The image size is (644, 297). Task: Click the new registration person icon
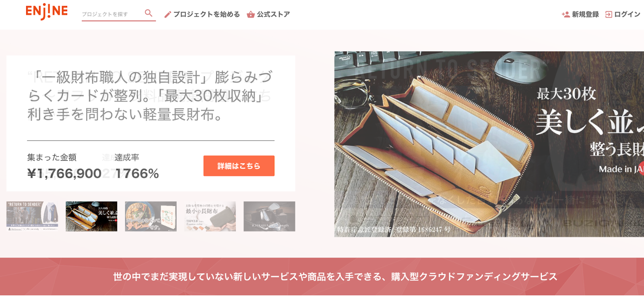tap(566, 14)
